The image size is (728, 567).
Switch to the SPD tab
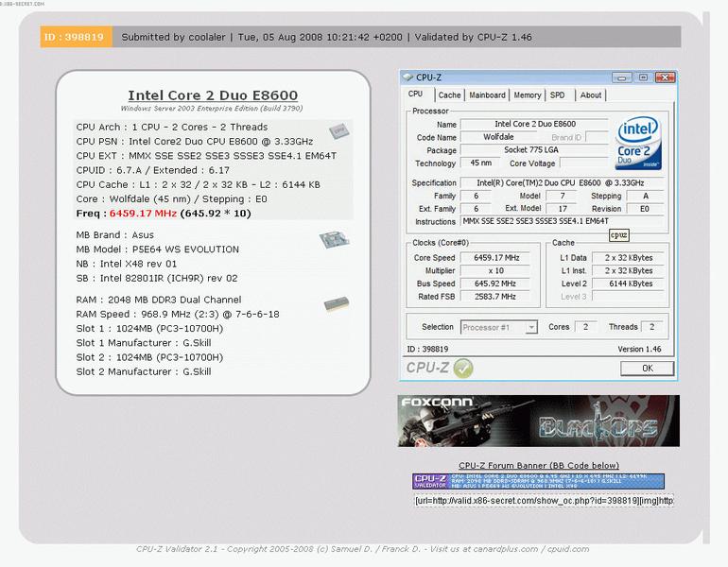click(x=557, y=95)
